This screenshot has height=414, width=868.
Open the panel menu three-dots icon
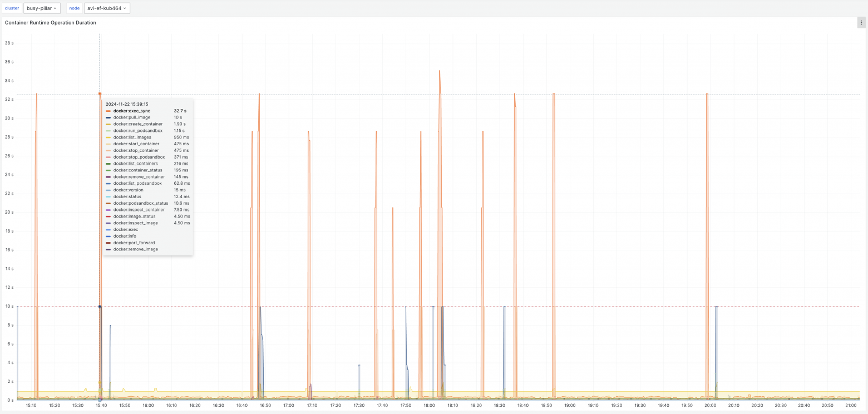pos(861,23)
